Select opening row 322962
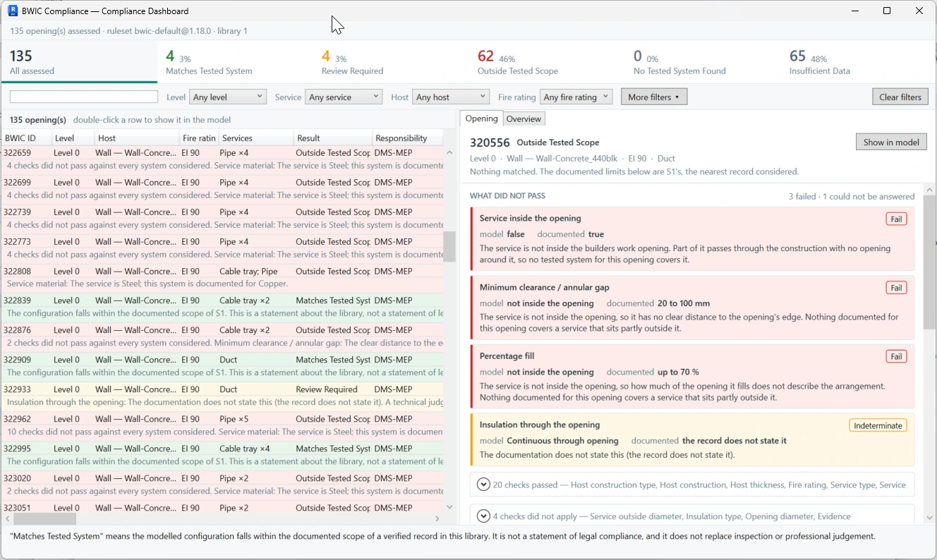This screenshot has width=937, height=560. click(x=222, y=426)
